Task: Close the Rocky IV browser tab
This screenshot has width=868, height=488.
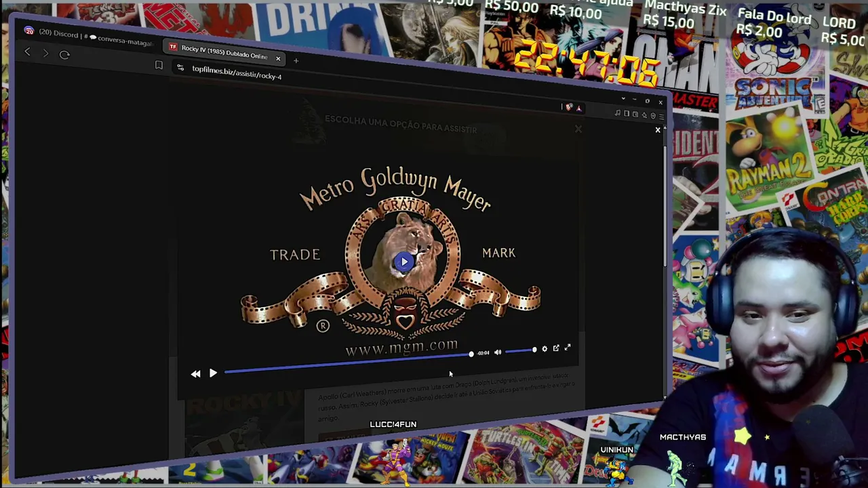Action: click(278, 59)
